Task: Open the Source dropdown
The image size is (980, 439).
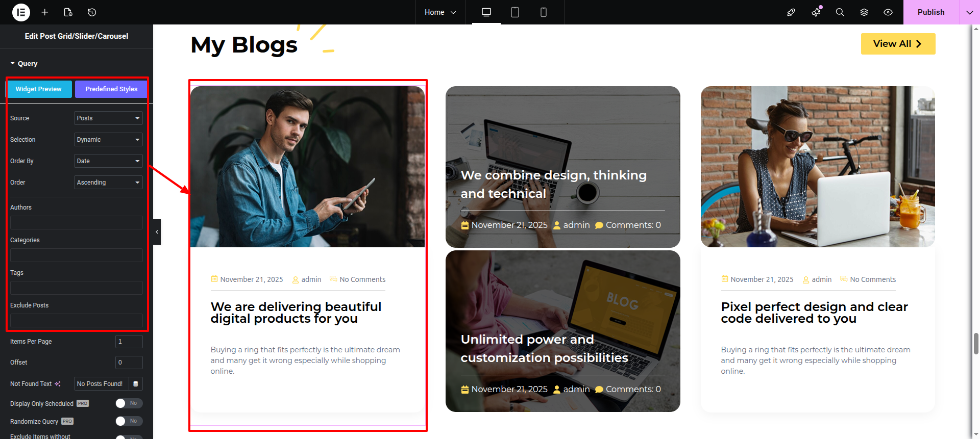Action: coord(108,118)
